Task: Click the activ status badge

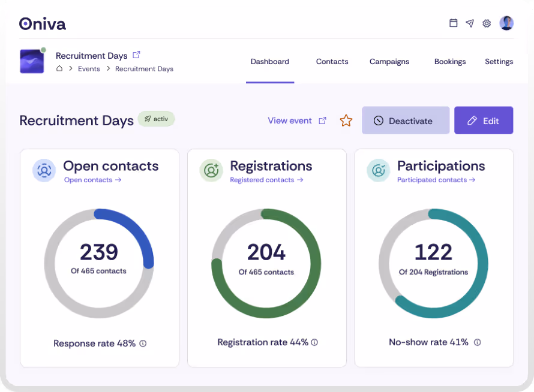Action: (x=156, y=119)
